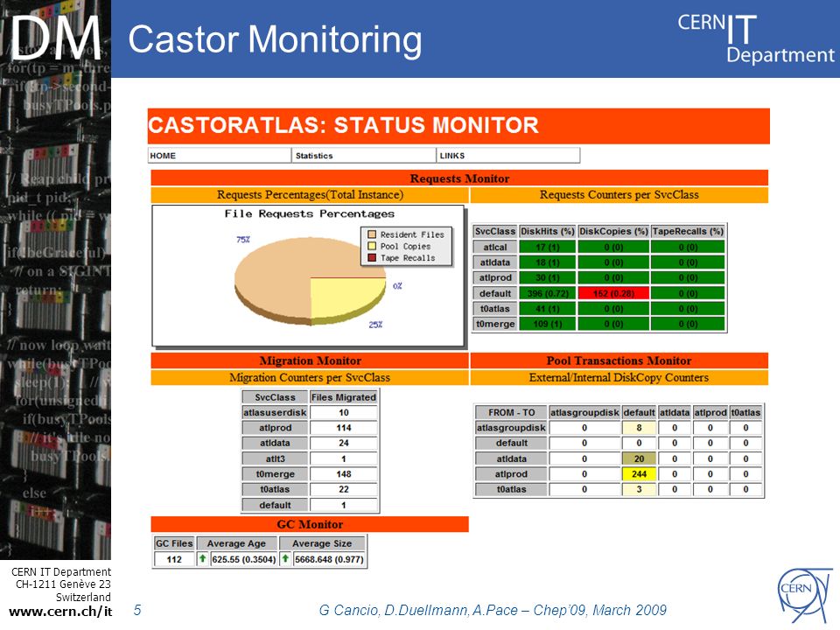Screen dimensions: 840x630
Task: Click the round CERN logo at the slide bottom
Action: coord(803,595)
